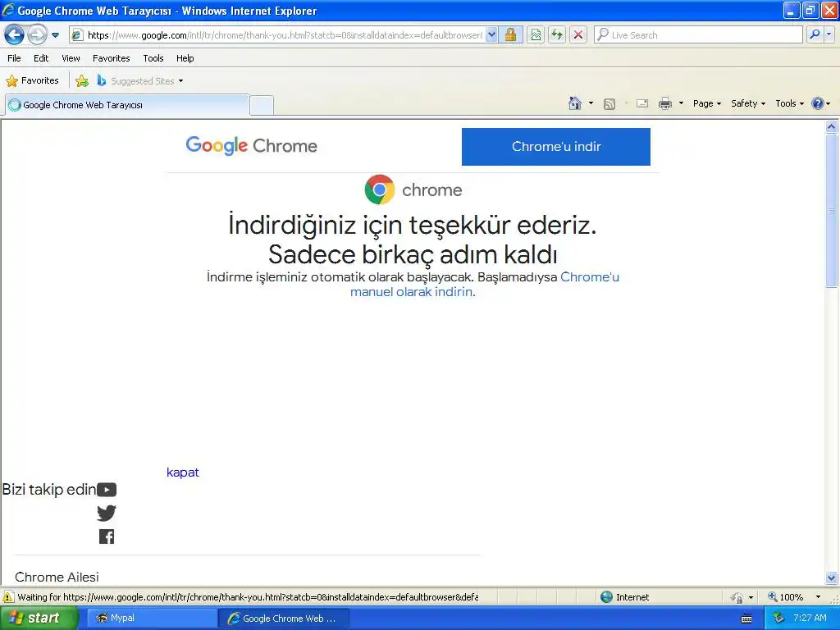Click the round Chrome logo icon
840x630 pixels.
pyautogui.click(x=380, y=189)
